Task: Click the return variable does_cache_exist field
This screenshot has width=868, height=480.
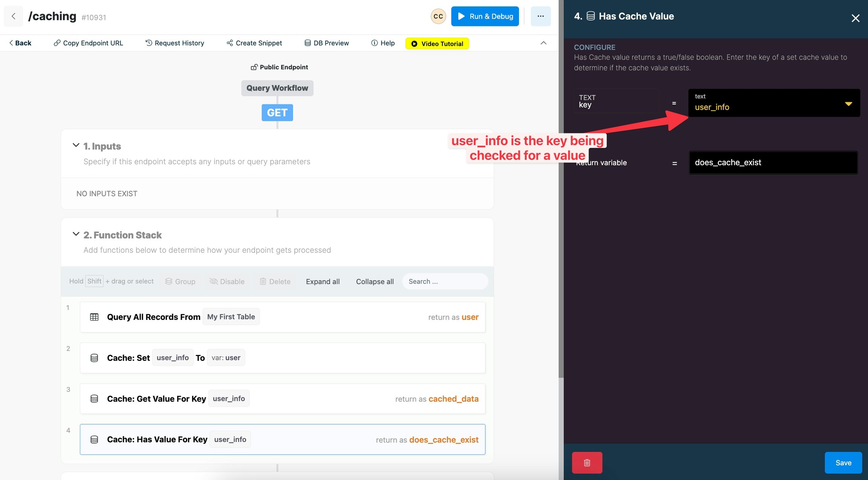Action: coord(773,162)
